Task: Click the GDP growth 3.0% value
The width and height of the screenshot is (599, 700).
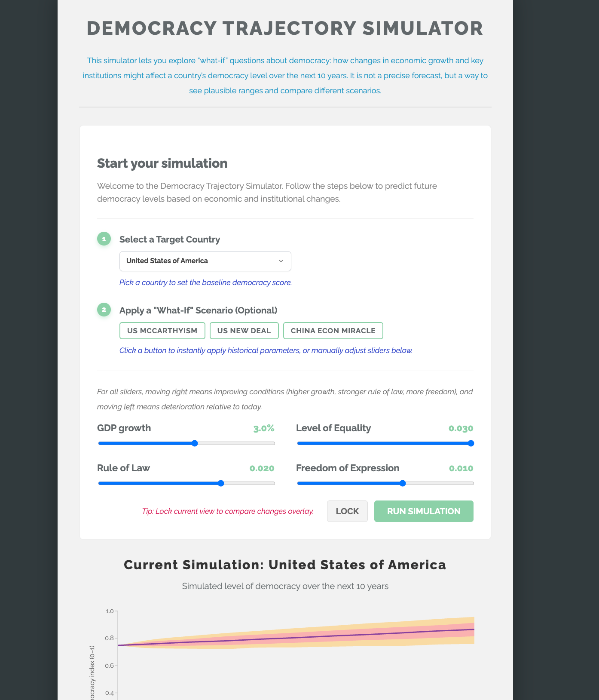Action: click(x=264, y=428)
